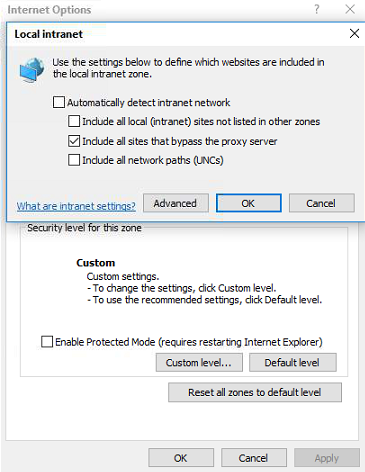
Task: Click the Default level button
Action: [293, 362]
